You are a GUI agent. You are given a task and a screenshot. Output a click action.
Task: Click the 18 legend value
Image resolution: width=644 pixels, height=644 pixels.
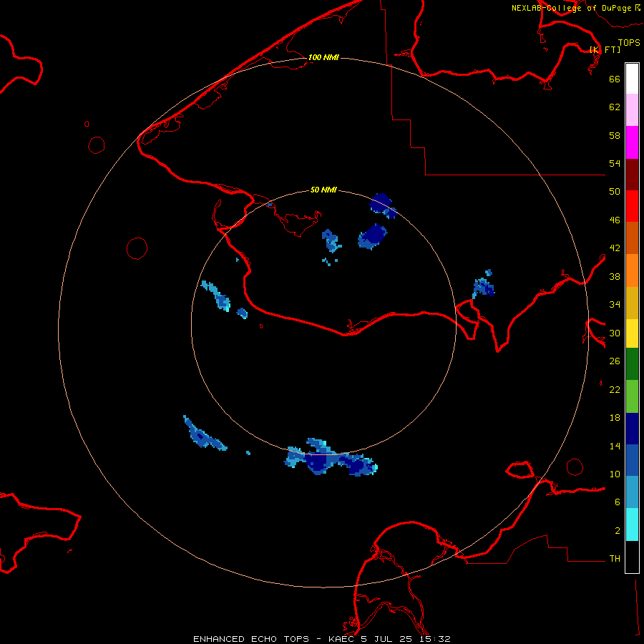(615, 418)
